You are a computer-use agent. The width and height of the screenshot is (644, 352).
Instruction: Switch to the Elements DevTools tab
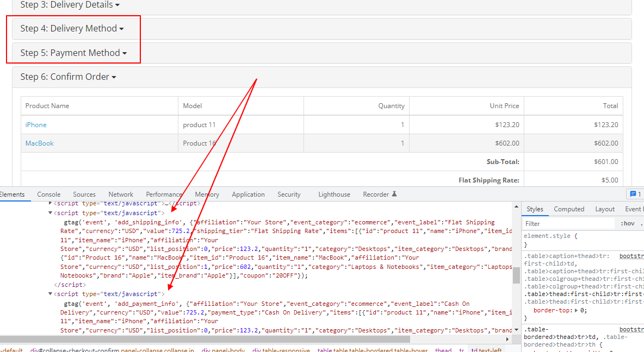13,194
